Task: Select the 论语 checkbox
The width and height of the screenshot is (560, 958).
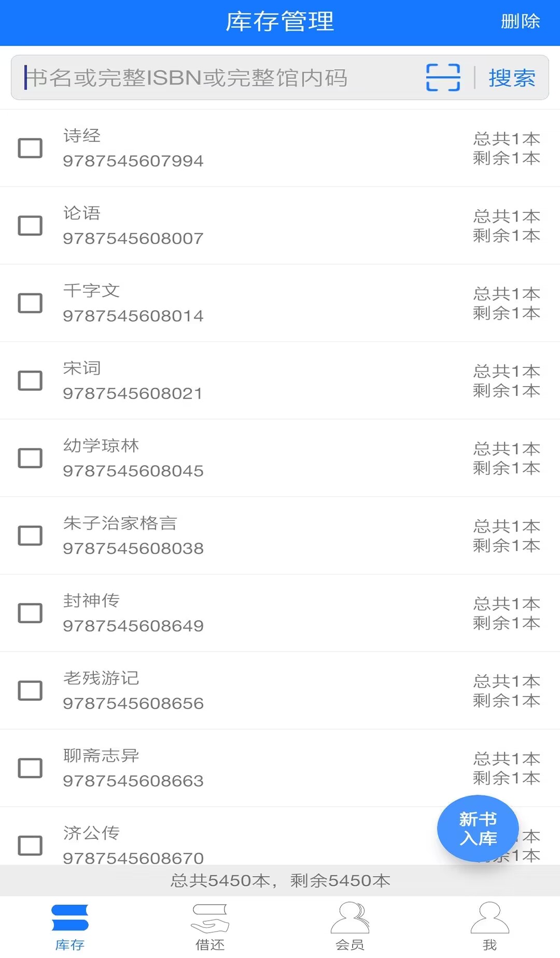Action: click(x=30, y=225)
